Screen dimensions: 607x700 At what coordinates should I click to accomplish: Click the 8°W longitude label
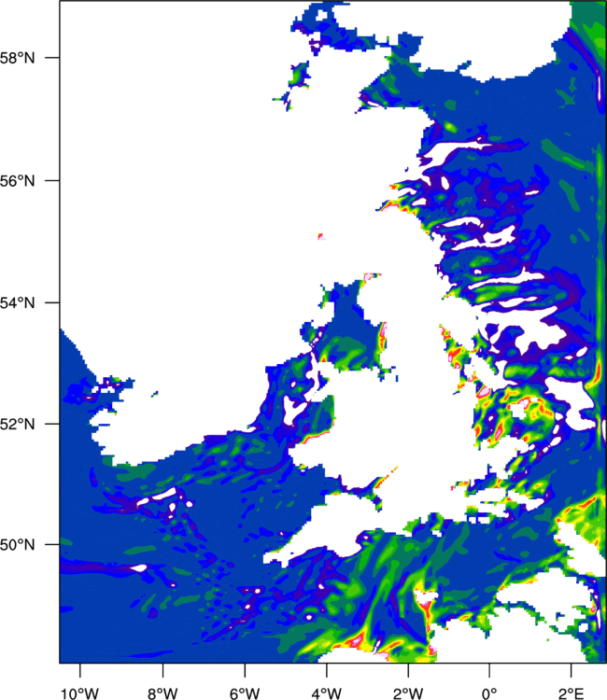[x=162, y=693]
